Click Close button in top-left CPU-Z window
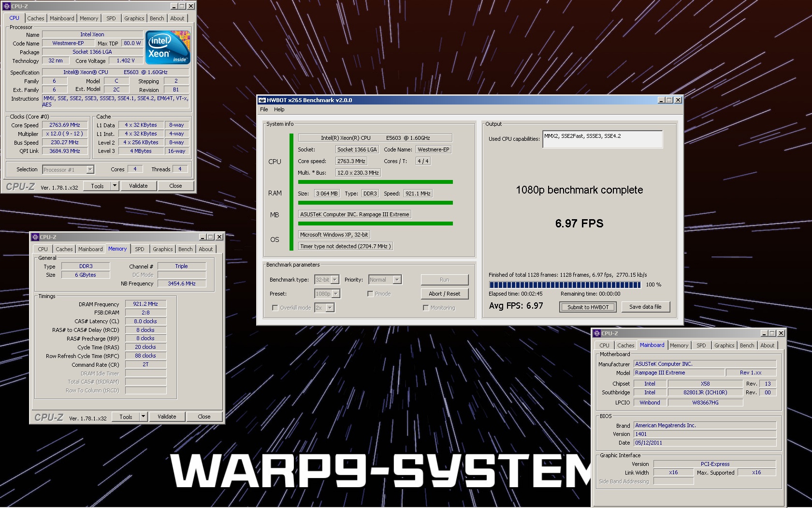The width and height of the screenshot is (812, 508). 175,186
